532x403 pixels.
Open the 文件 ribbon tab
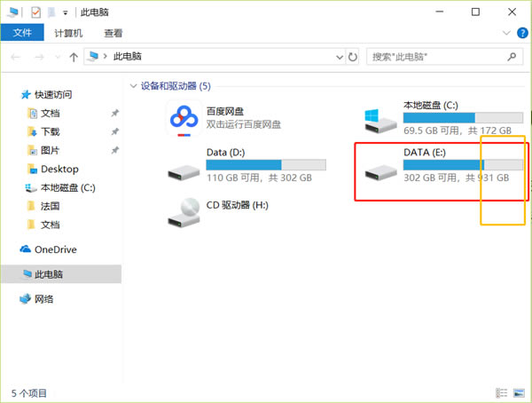click(x=22, y=33)
